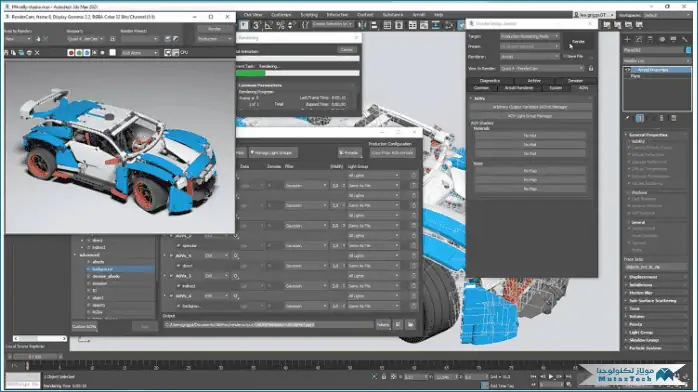Clone the rendered frame window
Image resolution: width=698 pixels, height=392 pixels.
click(x=21, y=53)
